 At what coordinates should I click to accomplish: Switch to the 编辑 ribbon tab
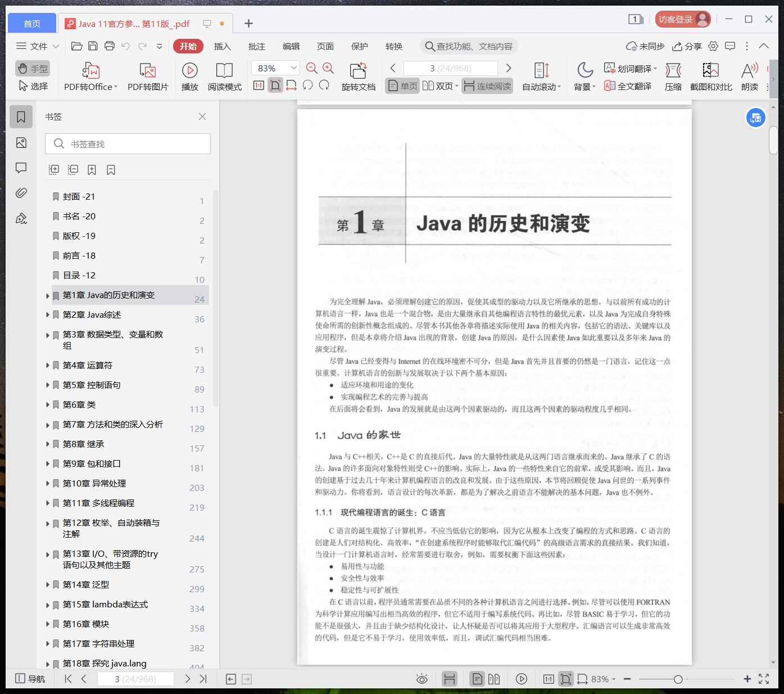291,46
